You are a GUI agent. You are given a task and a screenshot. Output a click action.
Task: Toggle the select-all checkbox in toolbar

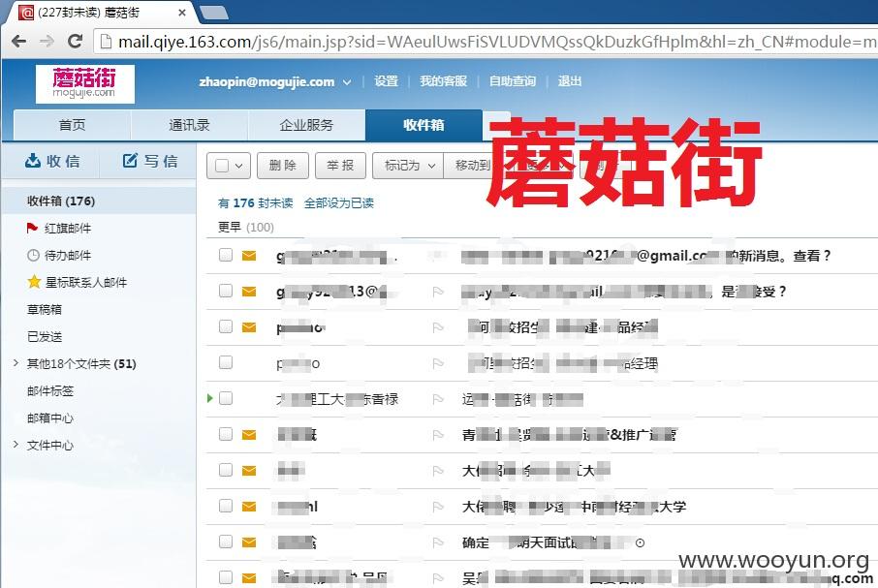point(222,166)
